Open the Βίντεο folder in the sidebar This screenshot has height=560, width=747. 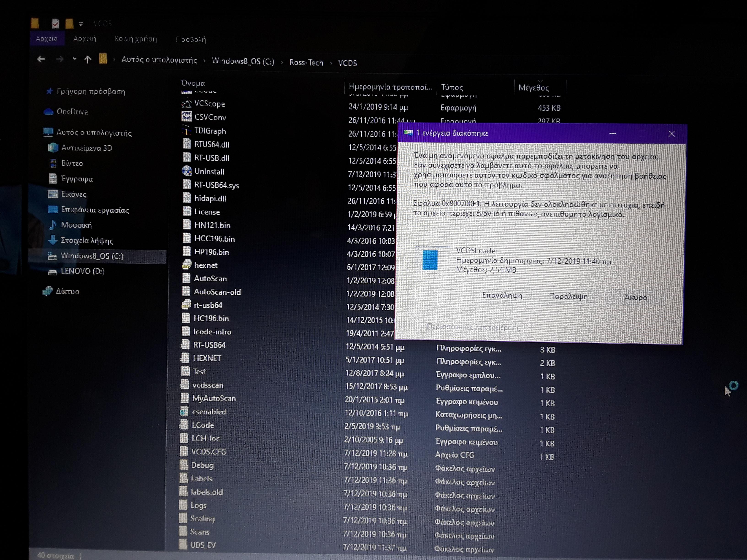[72, 163]
